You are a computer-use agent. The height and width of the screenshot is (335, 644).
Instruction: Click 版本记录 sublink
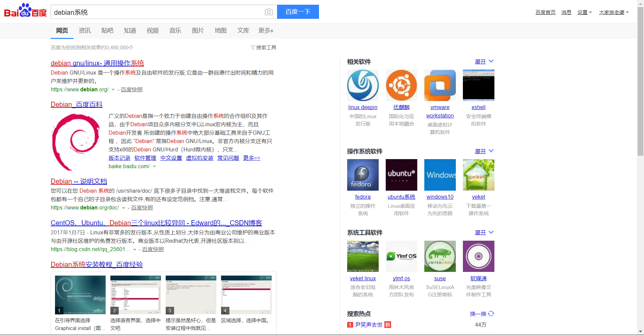[x=119, y=158]
